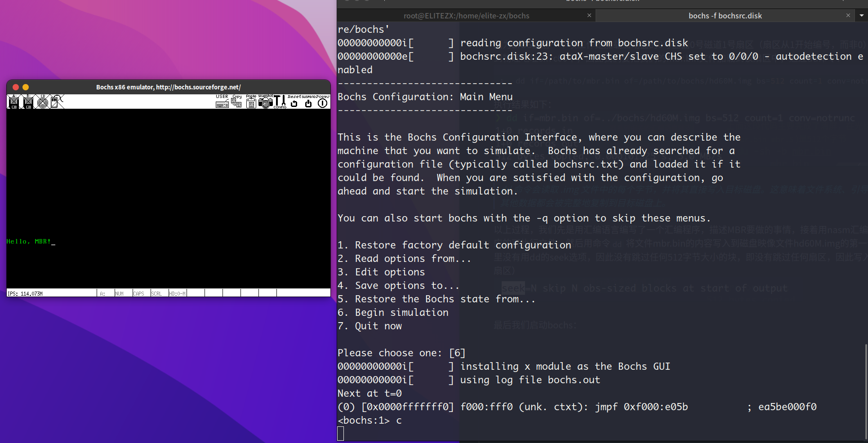Click the Power icon in Bochs toolbar

323,102
